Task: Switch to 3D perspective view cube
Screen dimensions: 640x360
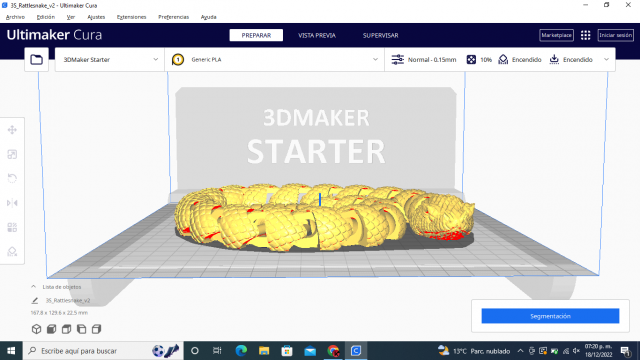Action: coord(36,329)
